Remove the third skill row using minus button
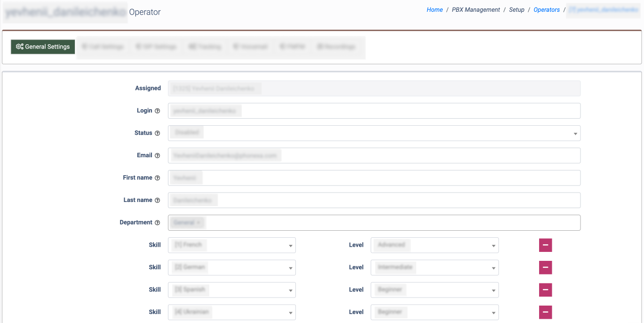The image size is (644, 323). point(545,290)
